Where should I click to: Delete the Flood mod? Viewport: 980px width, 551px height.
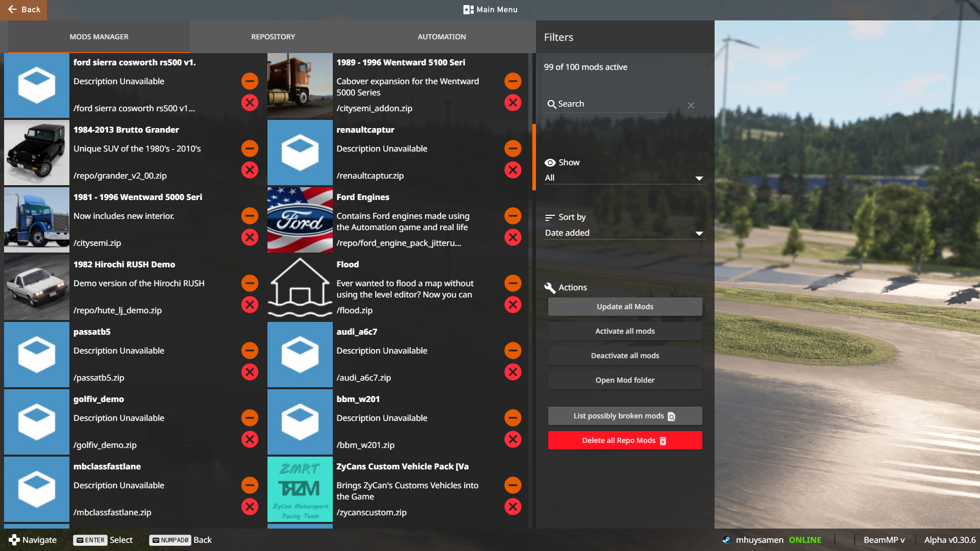point(513,305)
